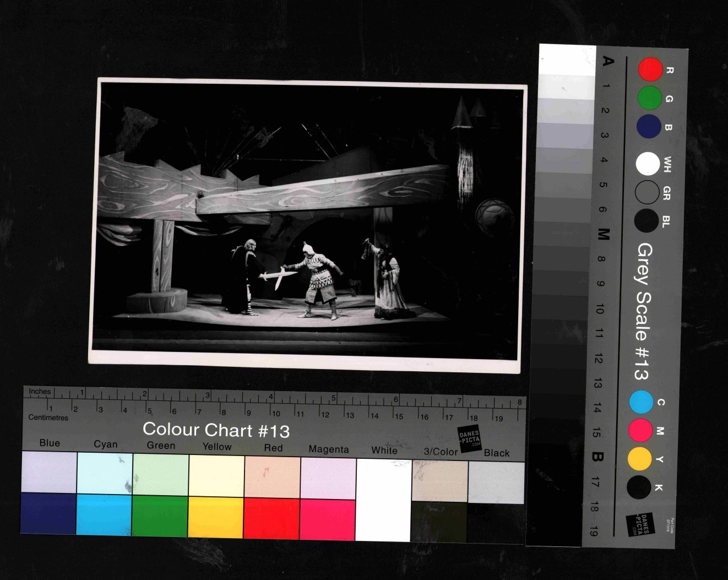This screenshot has height=580, width=728.
Task: Select the bright cyan swatch on colour chart
Action: (104, 514)
